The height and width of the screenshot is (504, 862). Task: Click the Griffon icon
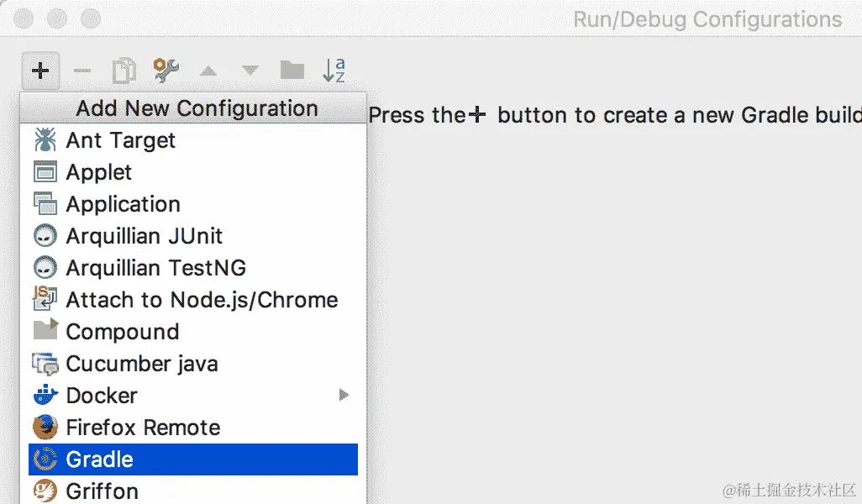coord(45,491)
